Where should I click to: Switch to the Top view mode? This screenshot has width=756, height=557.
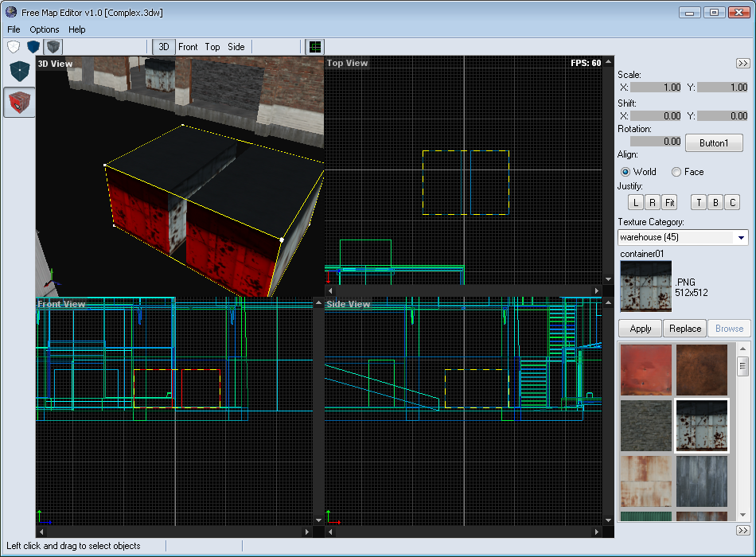(212, 47)
